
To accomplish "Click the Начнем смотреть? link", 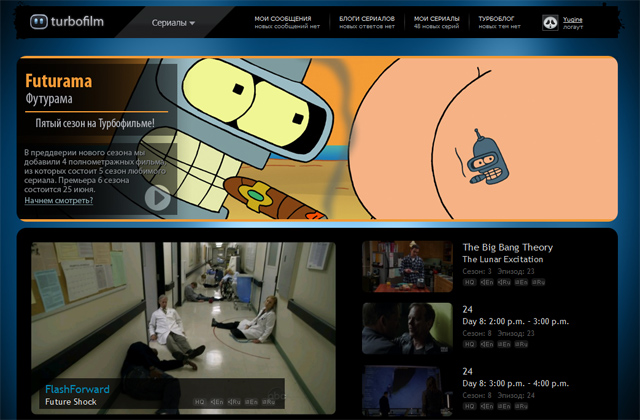I will click(59, 200).
